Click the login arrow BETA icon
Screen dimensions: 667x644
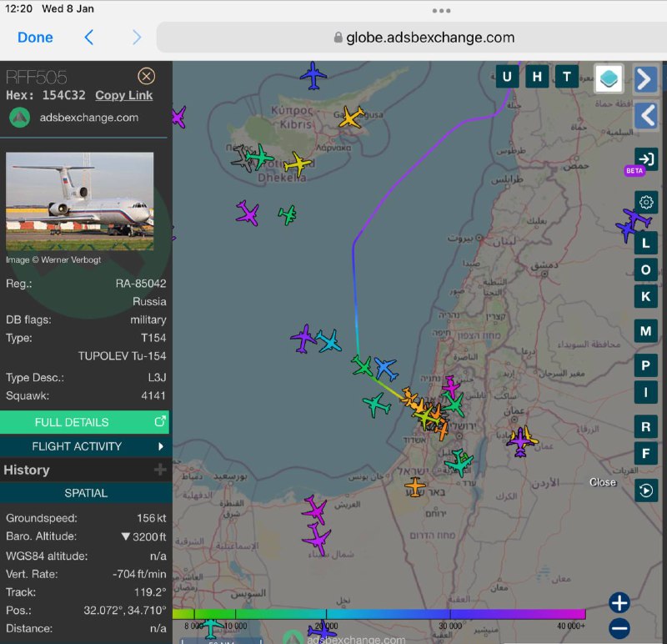point(646,159)
